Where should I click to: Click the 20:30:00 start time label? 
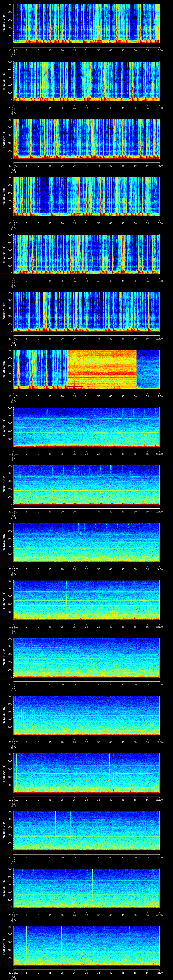(x=14, y=973)
